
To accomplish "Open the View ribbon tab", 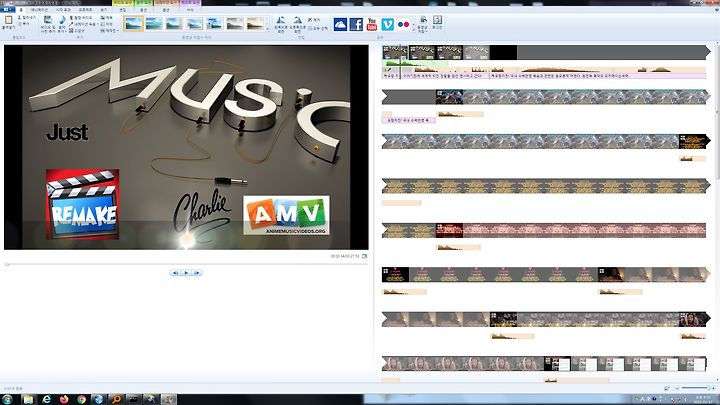I will [104, 9].
